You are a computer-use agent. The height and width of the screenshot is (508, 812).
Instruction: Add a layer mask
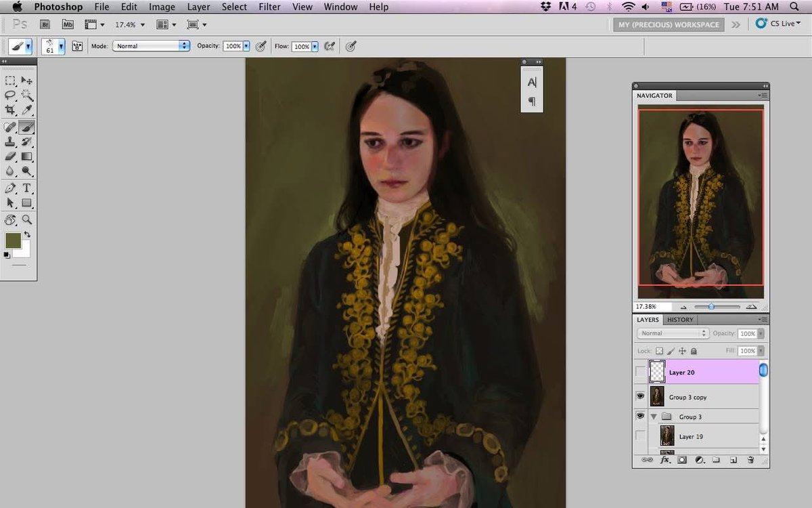click(x=682, y=460)
